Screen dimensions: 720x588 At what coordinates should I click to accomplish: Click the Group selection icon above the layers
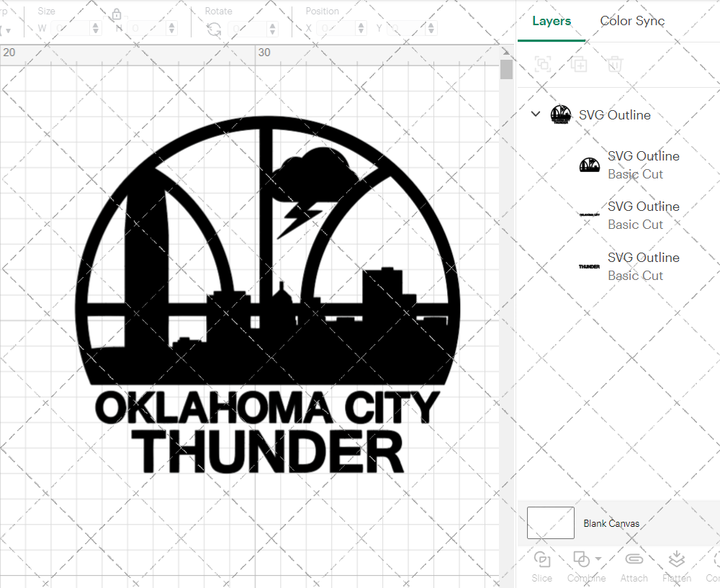[x=543, y=64]
